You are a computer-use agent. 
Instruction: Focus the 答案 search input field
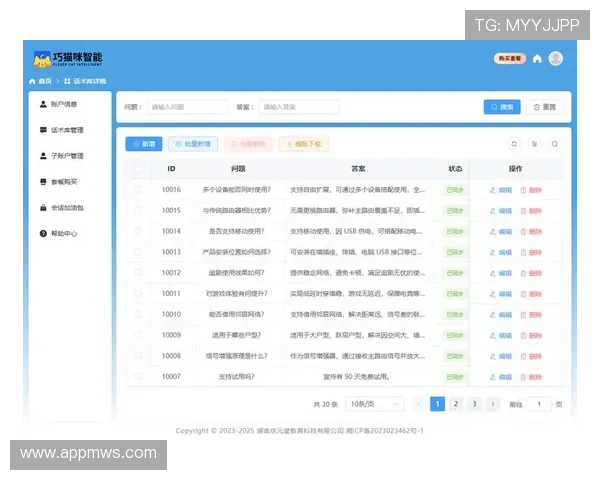tap(299, 107)
